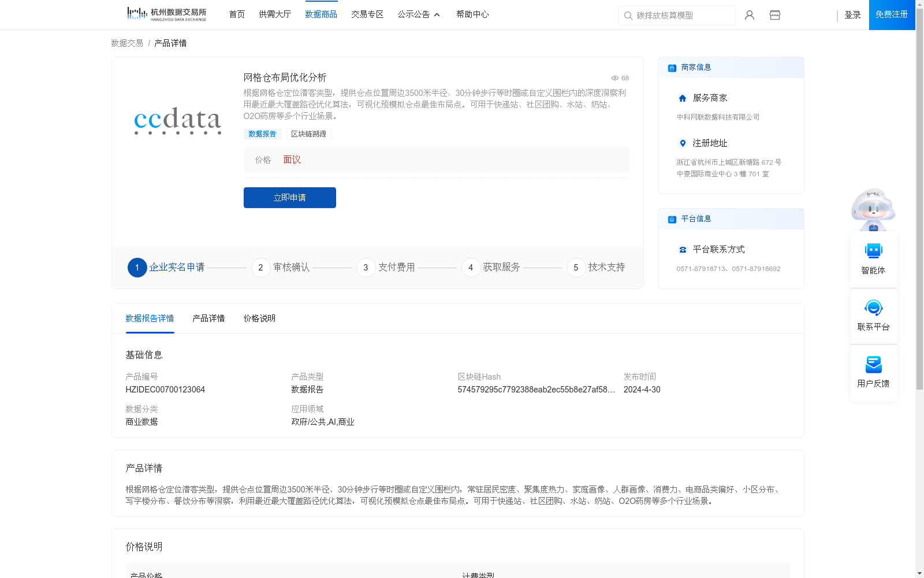
Task: Open 帮助中心 navigation item
Action: click(472, 14)
